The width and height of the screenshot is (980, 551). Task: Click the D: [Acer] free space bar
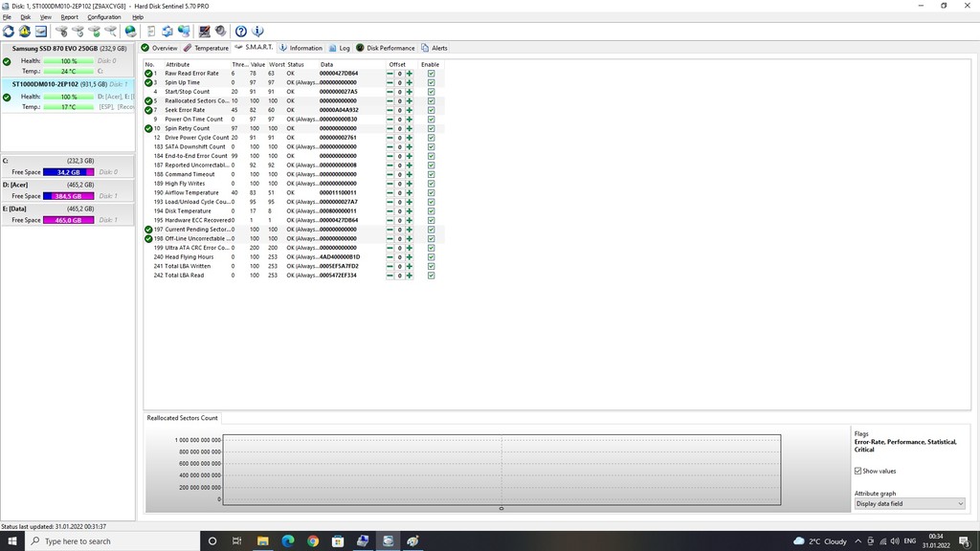(69, 196)
